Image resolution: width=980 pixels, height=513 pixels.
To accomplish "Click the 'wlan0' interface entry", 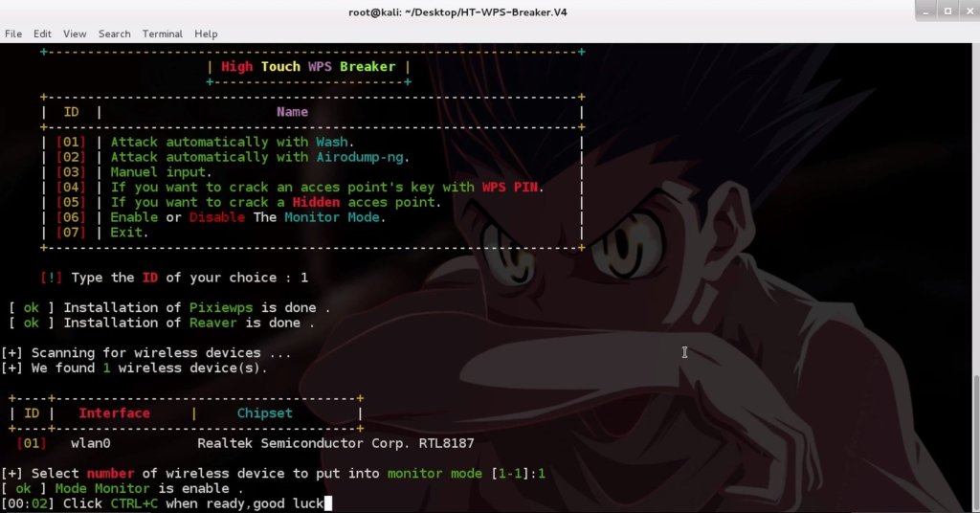I will coord(91,443).
